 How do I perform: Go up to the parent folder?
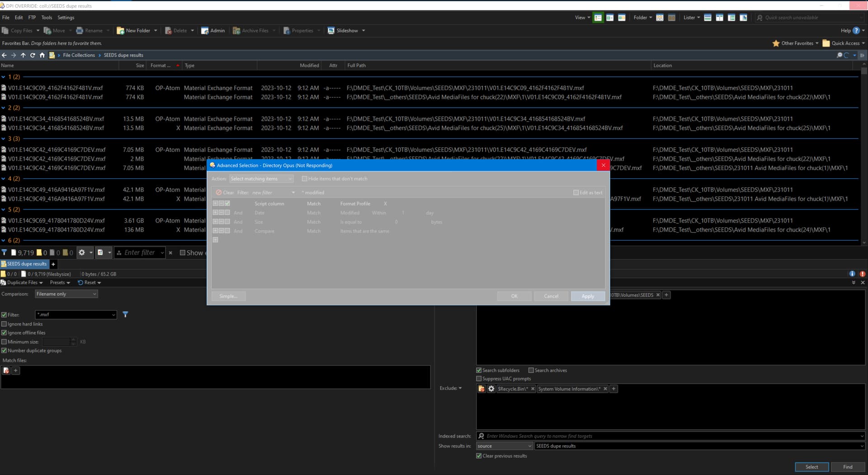point(23,55)
